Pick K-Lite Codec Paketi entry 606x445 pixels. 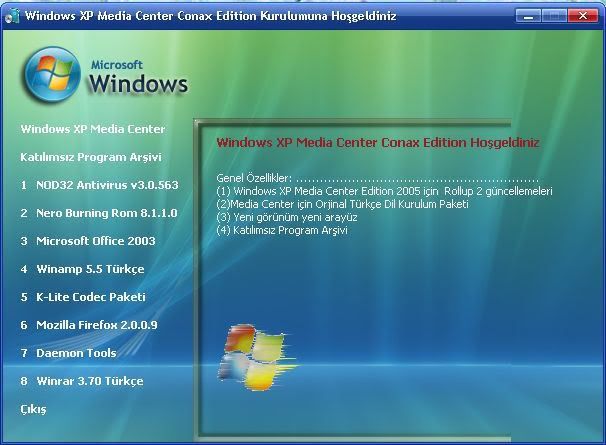pyautogui.click(x=83, y=297)
